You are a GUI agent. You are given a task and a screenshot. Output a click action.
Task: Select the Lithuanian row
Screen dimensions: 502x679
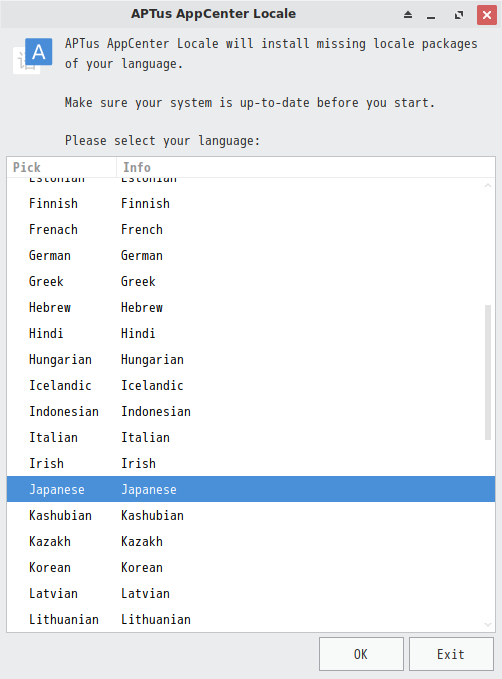click(251, 619)
